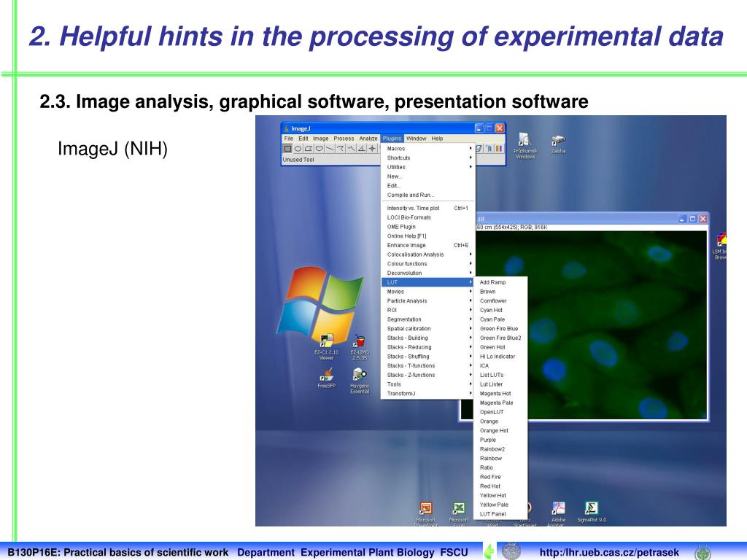Select the Straight Line tool

[x=330, y=149]
